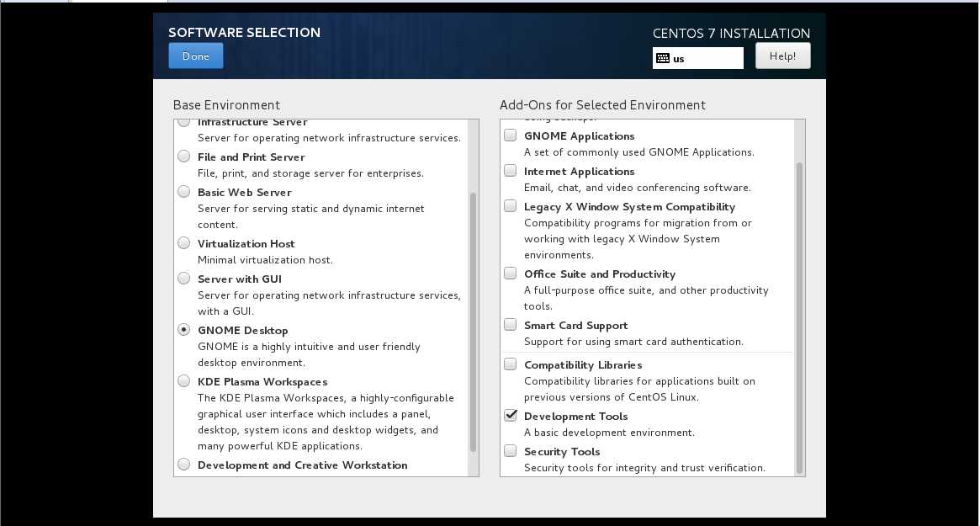The height and width of the screenshot is (526, 980).
Task: Enable the Smart Card Support checkbox
Action: 511,325
